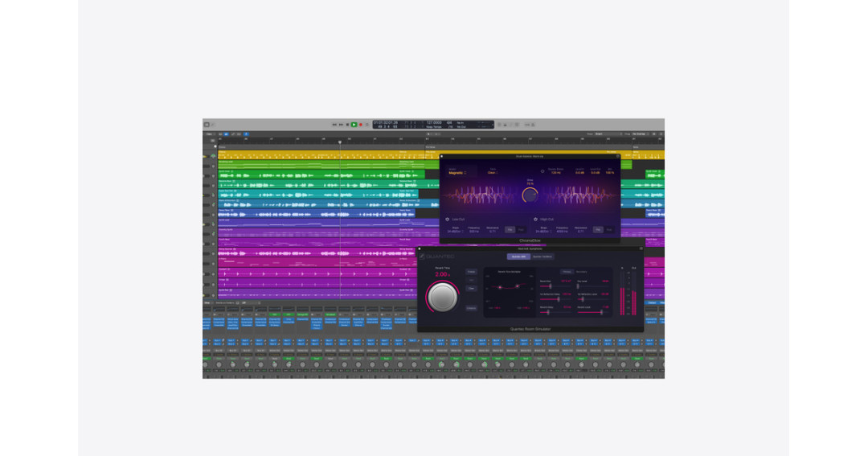
Task: Click the green Play button in transport
Action: [x=354, y=125]
